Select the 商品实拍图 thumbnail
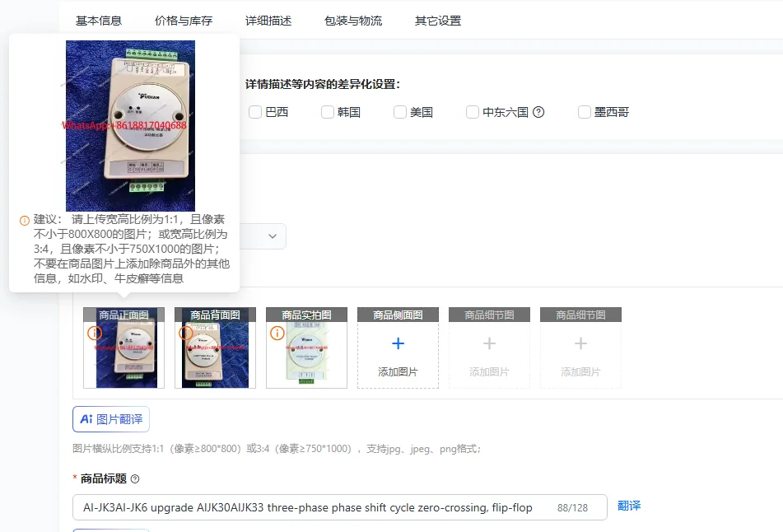 click(x=306, y=348)
